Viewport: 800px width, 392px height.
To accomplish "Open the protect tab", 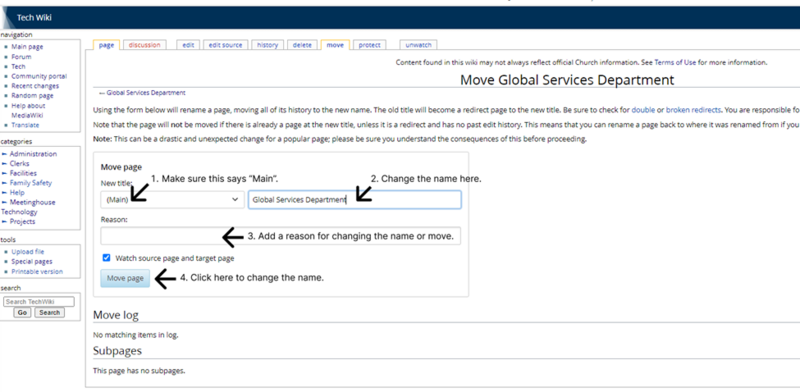I will coord(369,45).
